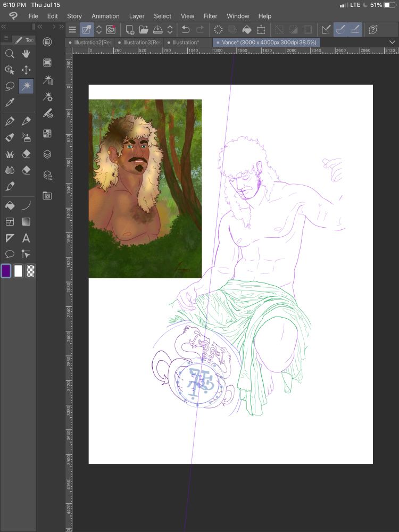Save the current document

(x=158, y=29)
